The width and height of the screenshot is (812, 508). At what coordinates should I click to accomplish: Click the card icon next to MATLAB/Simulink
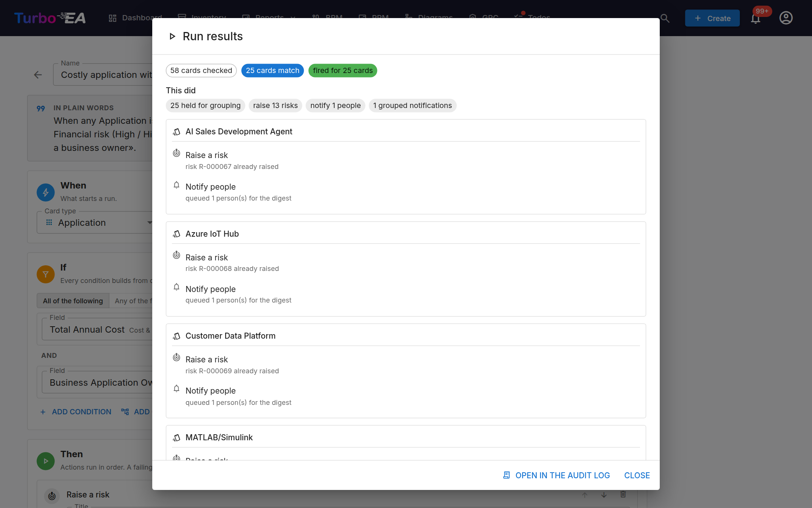coord(177,438)
